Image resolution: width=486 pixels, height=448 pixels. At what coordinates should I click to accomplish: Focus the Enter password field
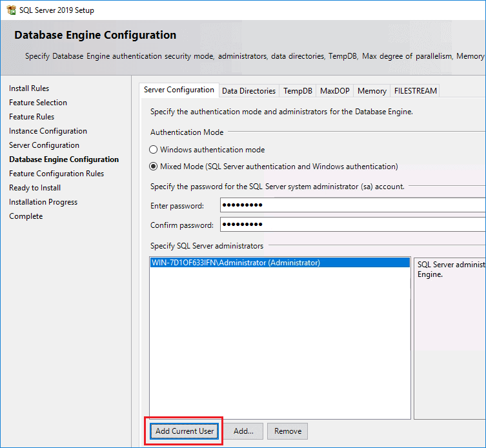click(353, 205)
